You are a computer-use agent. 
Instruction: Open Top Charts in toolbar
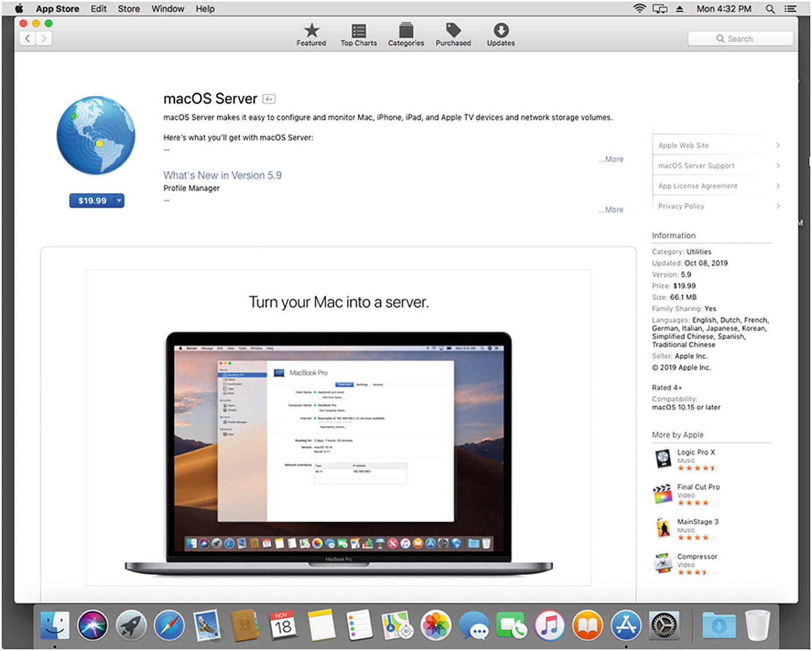(358, 34)
